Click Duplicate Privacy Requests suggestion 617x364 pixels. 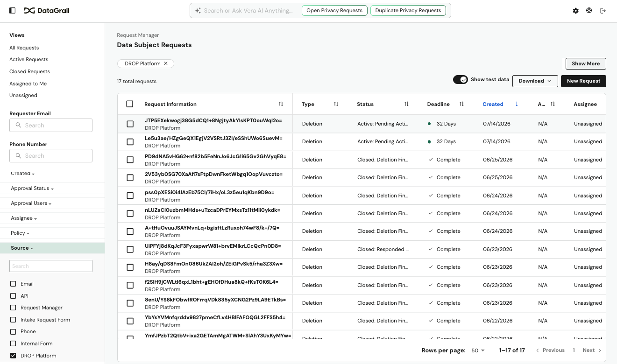tap(408, 10)
